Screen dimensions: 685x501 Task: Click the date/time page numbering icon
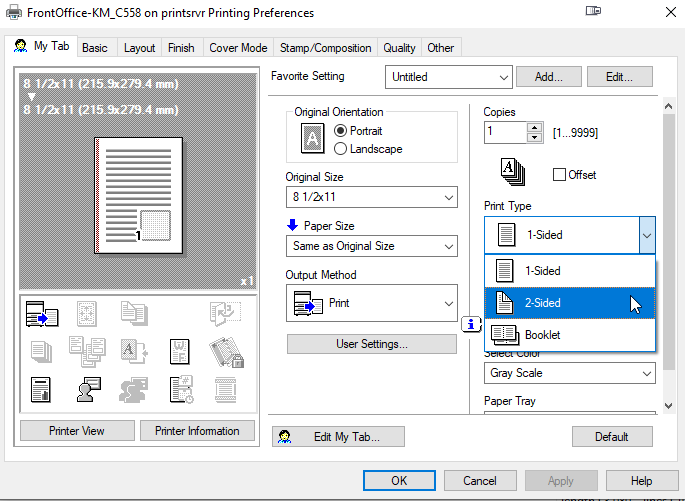tap(181, 389)
